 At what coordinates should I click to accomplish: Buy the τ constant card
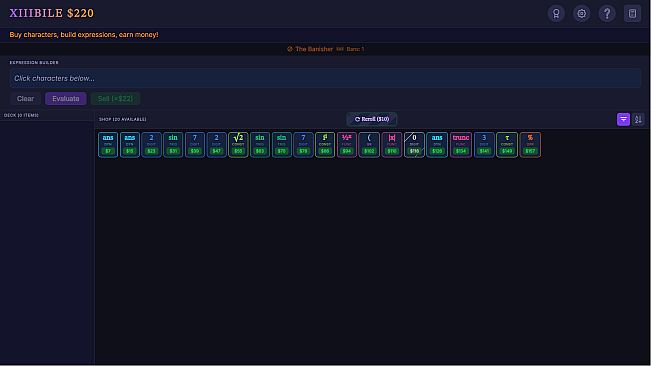(507, 144)
